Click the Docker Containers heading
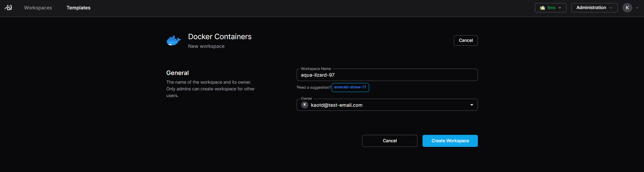Viewport: 644px width, 172px height. (220, 37)
